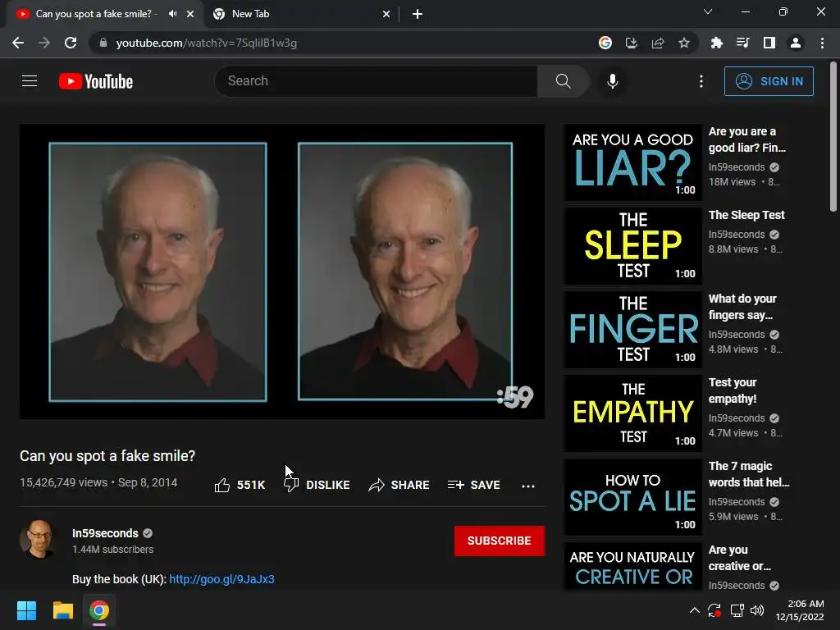
Task: Go forward with browser forward arrow
Action: point(44,43)
